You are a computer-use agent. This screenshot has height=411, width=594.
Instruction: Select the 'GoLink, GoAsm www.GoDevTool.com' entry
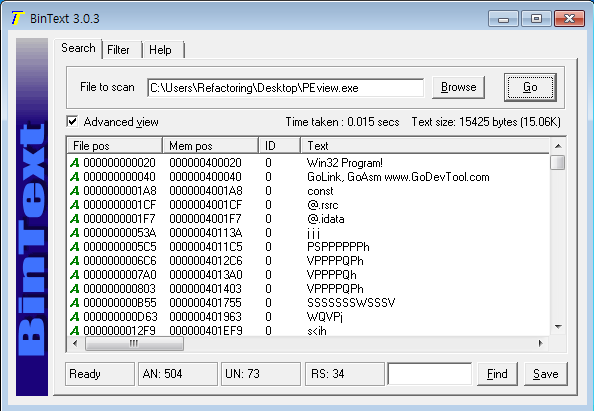pos(398,177)
